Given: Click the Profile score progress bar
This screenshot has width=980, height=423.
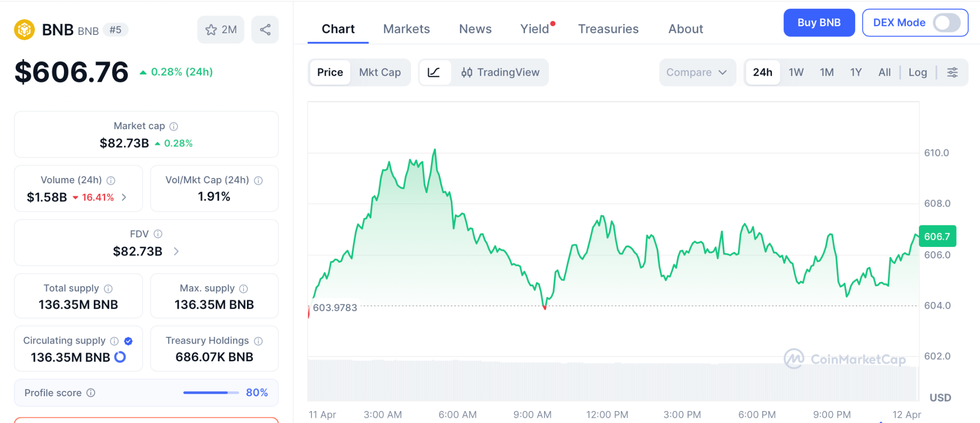Looking at the screenshot, I should click(x=211, y=393).
